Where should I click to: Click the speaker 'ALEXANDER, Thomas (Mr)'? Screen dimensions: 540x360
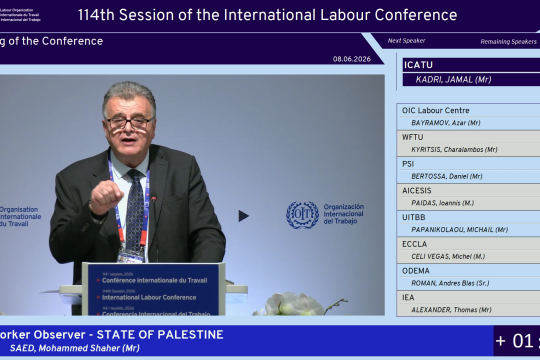(451, 310)
